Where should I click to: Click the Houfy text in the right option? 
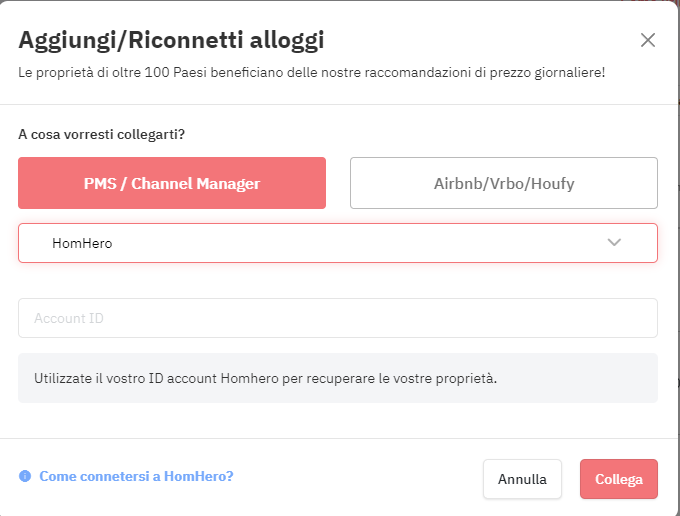pos(552,184)
